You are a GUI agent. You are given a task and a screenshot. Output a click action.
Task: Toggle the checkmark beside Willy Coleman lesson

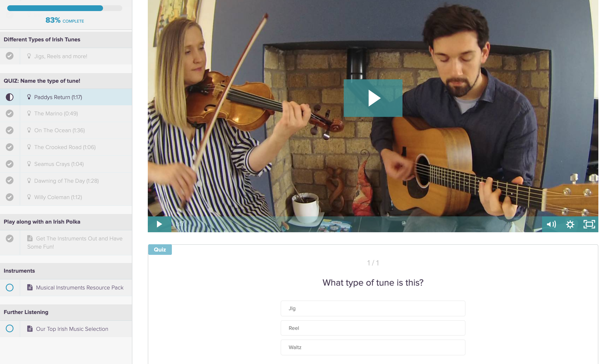coord(10,197)
